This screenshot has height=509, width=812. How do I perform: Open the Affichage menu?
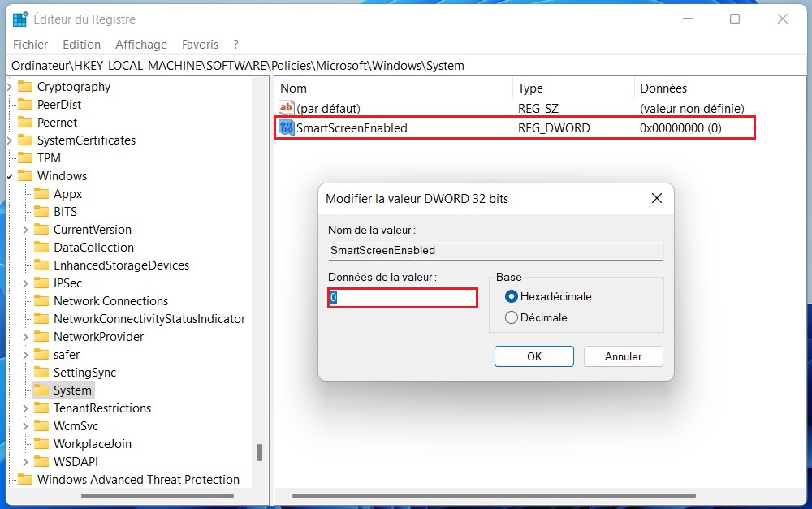coord(141,45)
